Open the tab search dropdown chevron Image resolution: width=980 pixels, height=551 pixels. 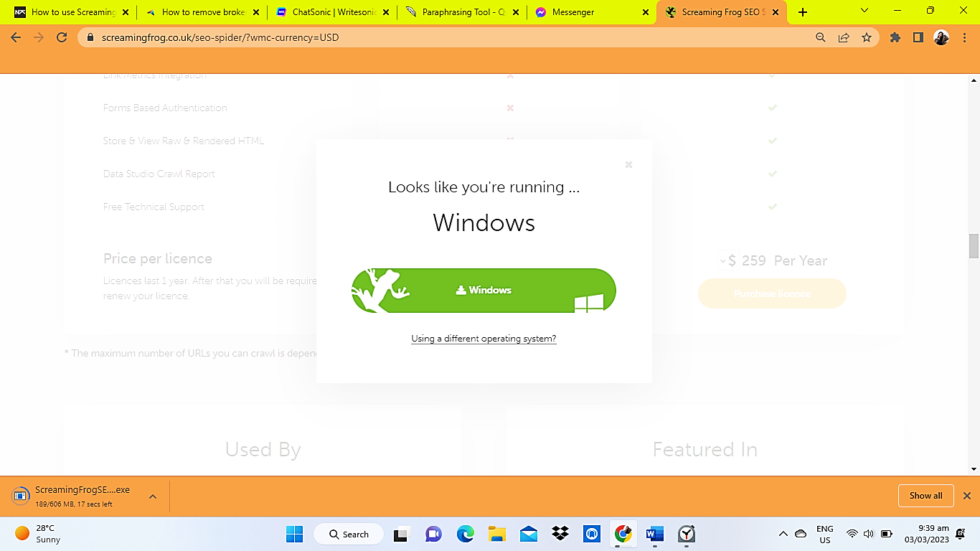(864, 11)
